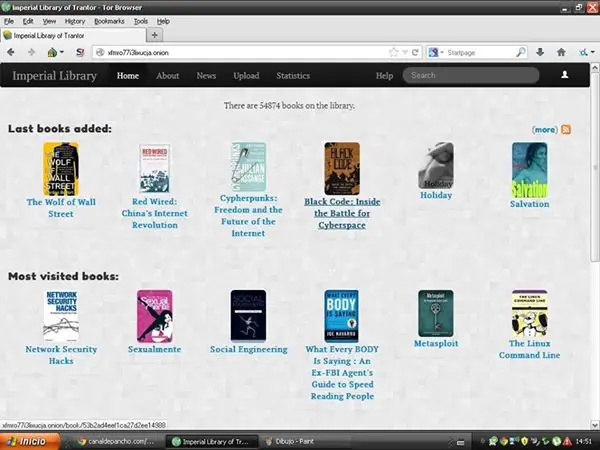Screen dimensions: 600x450
Task: Click The Wolf of Wall Street title link
Action: tap(61, 208)
